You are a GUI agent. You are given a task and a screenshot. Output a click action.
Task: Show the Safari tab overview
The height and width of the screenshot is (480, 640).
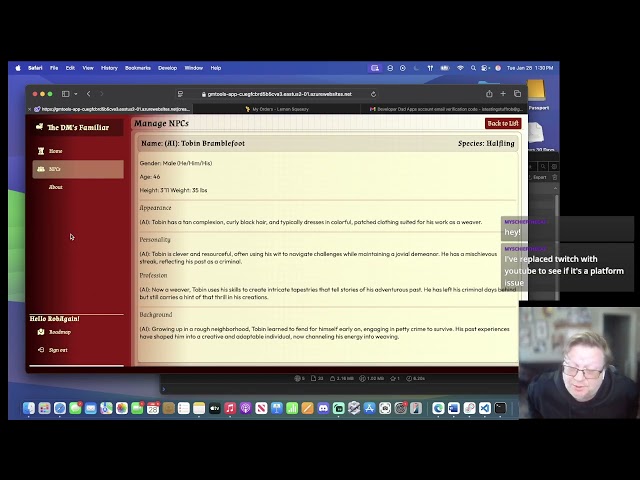click(518, 94)
